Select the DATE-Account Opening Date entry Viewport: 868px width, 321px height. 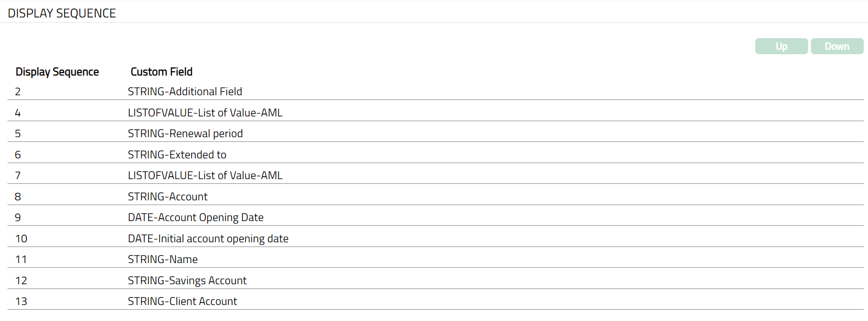pos(195,217)
